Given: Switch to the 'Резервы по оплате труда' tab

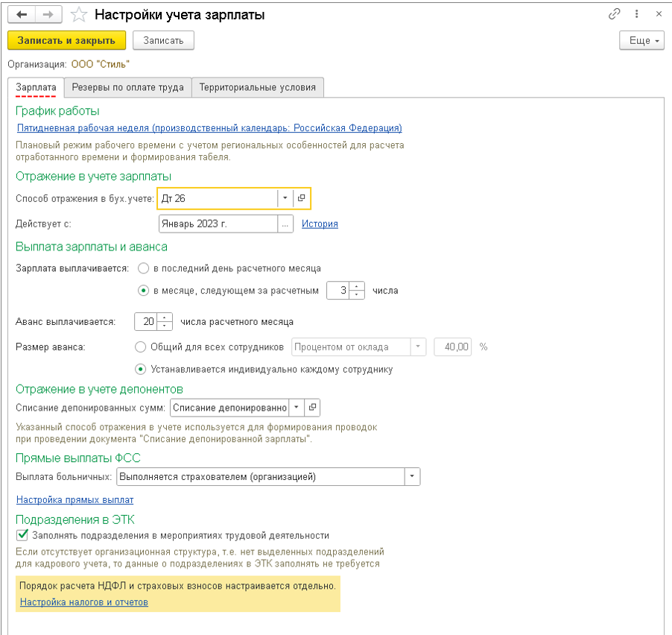Looking at the screenshot, I should pyautogui.click(x=127, y=87).
